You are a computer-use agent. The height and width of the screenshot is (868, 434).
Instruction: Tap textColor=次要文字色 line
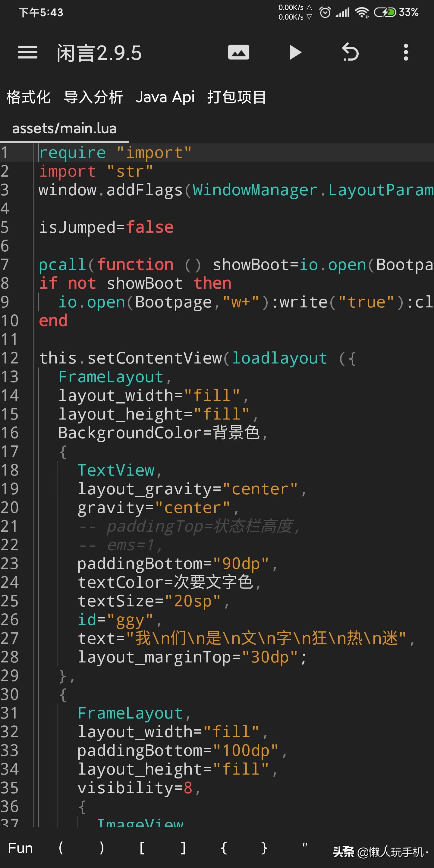[x=169, y=582]
